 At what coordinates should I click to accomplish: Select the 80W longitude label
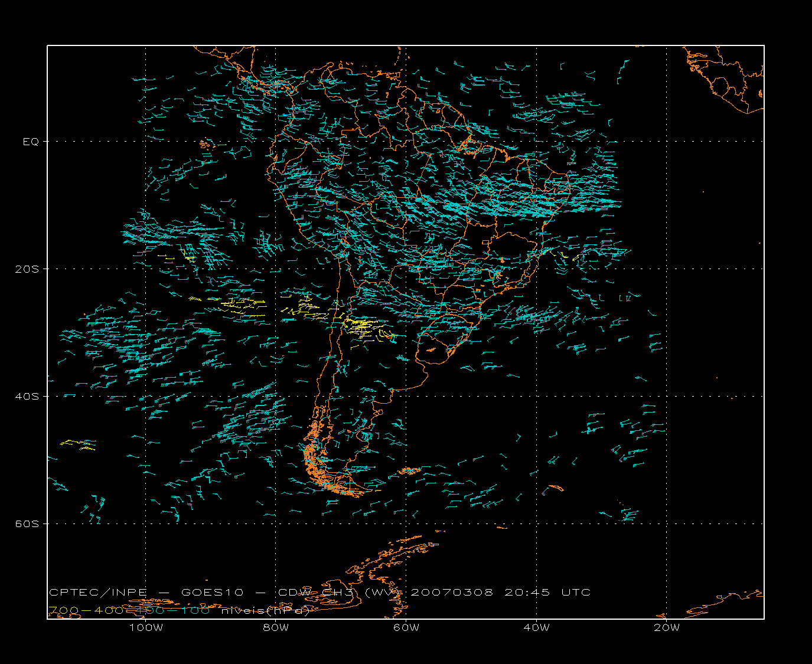pyautogui.click(x=276, y=627)
